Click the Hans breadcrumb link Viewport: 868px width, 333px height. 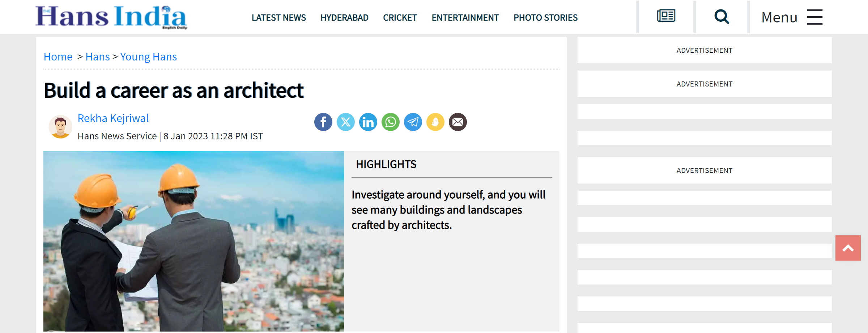point(98,57)
